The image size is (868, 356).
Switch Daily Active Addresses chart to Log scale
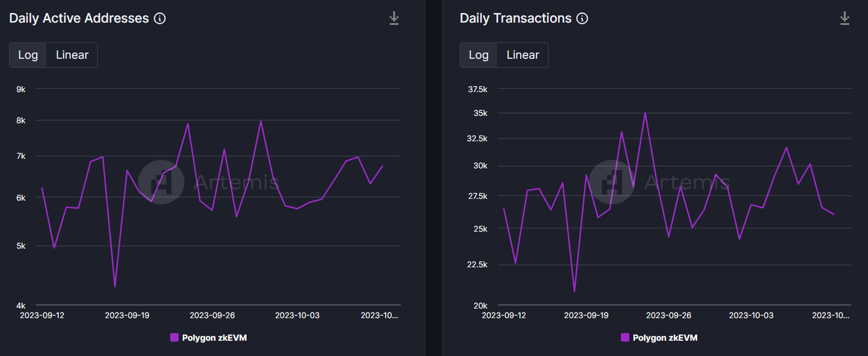[x=28, y=55]
